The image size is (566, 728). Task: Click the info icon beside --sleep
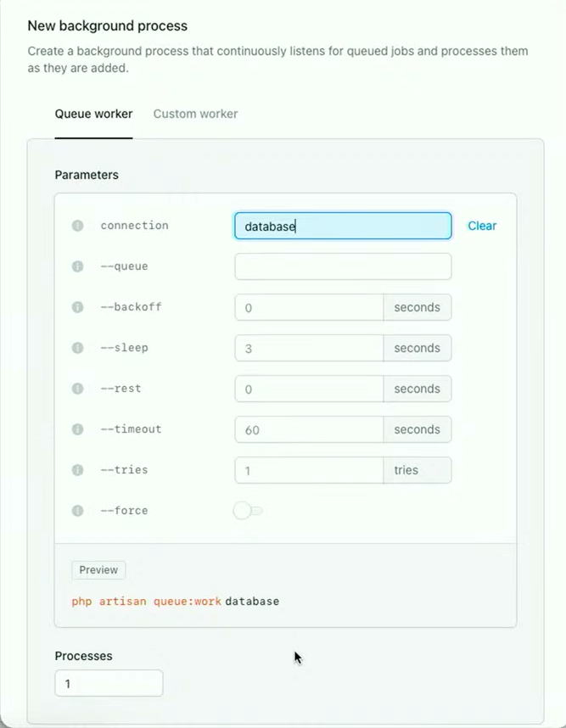(x=77, y=348)
